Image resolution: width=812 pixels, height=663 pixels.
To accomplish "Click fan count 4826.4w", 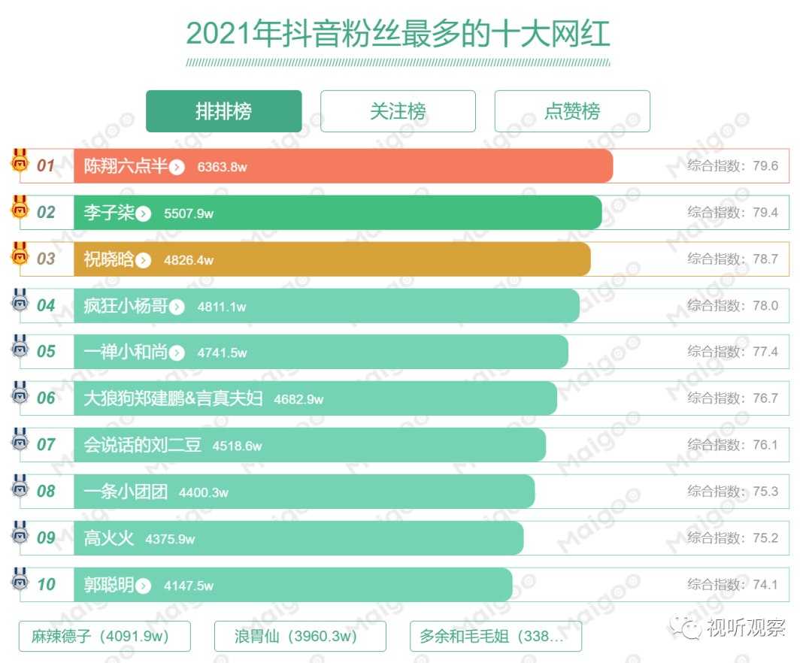I will point(189,260).
